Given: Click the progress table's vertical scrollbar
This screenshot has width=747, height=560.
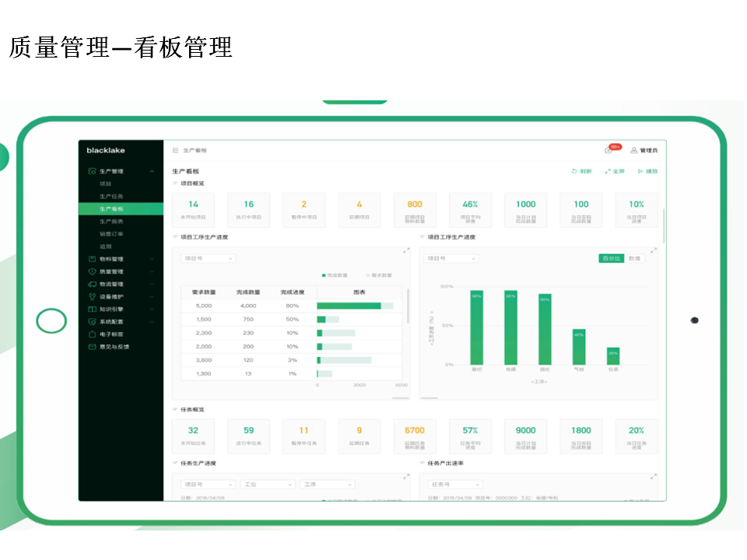Looking at the screenshot, I should click(409, 306).
